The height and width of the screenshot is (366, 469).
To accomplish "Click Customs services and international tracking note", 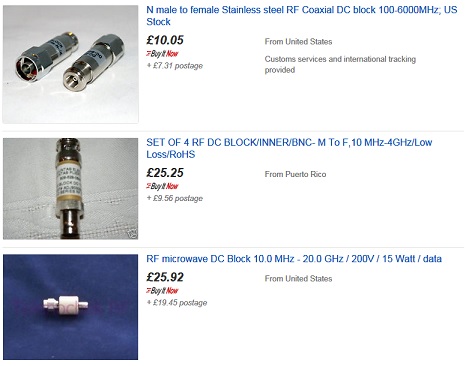I will click(340, 64).
